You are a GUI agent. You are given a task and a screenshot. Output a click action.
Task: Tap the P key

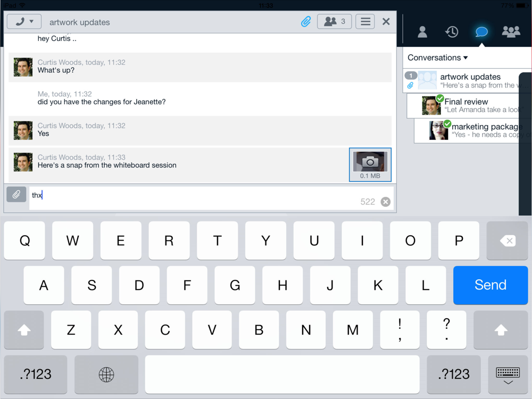(459, 240)
